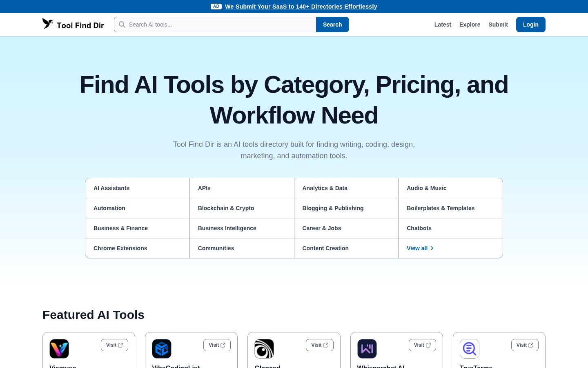This screenshot has height=368, width=588.
Task: Select the Blogging & Publishing category
Action: click(x=346, y=208)
